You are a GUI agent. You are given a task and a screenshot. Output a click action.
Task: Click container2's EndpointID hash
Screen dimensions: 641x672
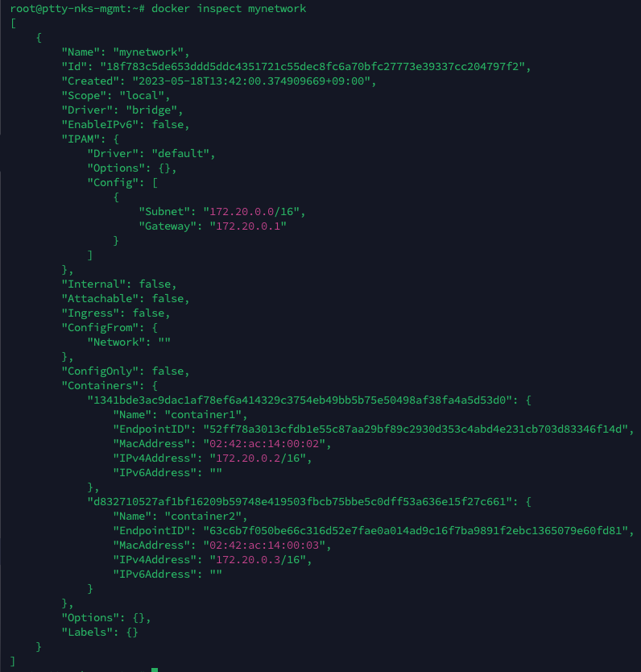416,531
